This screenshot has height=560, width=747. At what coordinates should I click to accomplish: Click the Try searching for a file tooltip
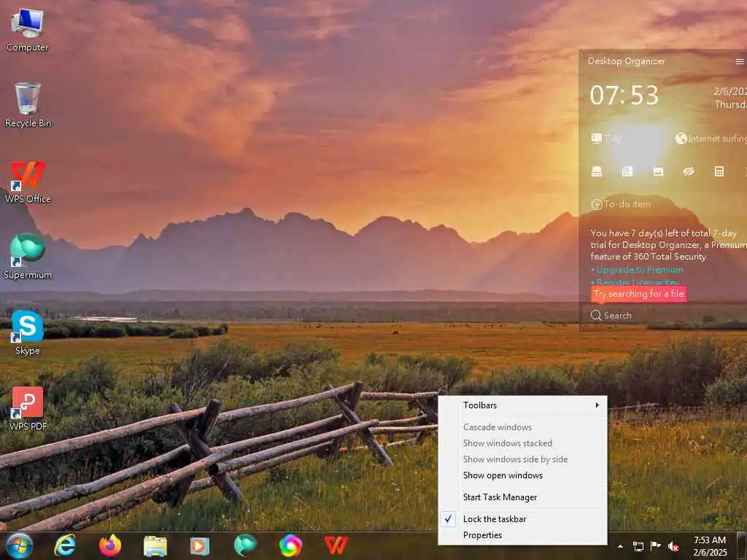click(x=639, y=294)
